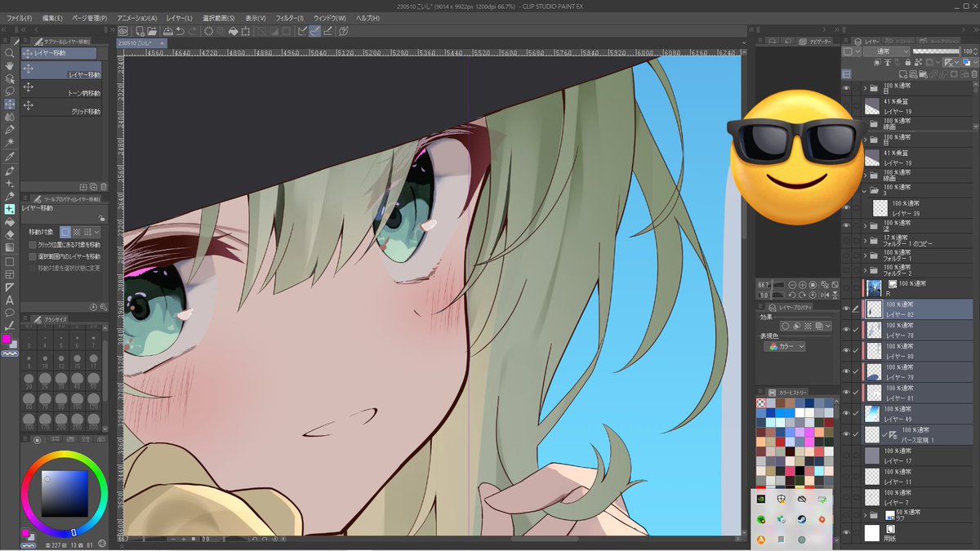Select the Move Layer tool in toolbox
Screen dimensions: 980x551
[x=9, y=104]
